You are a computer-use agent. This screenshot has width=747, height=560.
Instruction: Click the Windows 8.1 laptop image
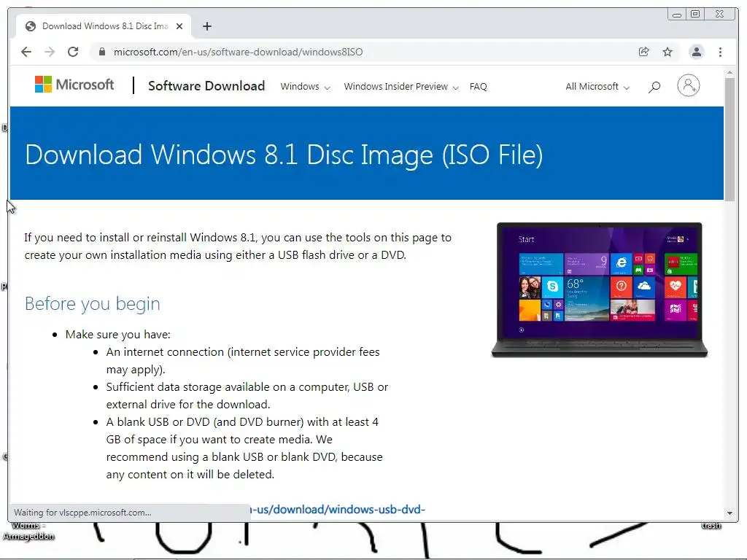pos(600,289)
